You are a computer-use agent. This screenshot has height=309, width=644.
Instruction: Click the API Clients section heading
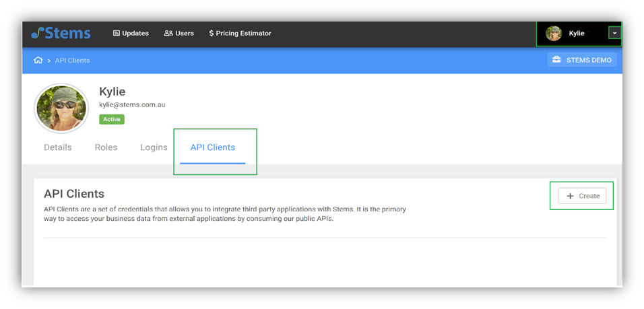[x=74, y=194]
